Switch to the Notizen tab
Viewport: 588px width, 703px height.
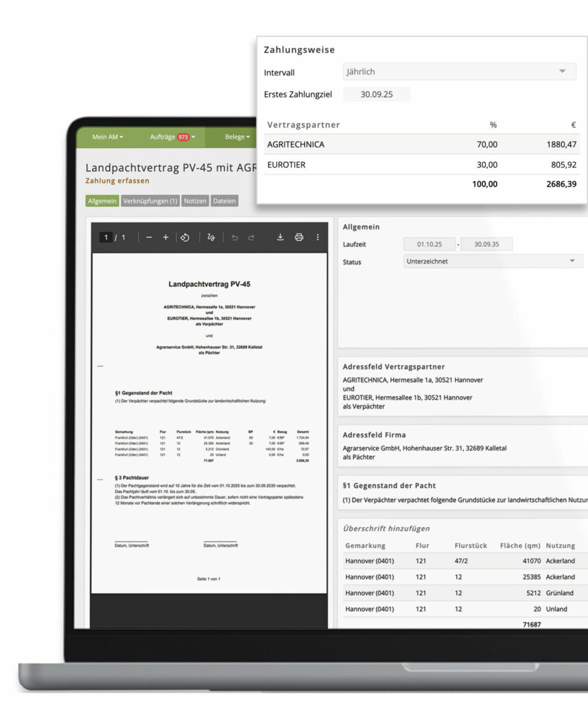point(196,201)
